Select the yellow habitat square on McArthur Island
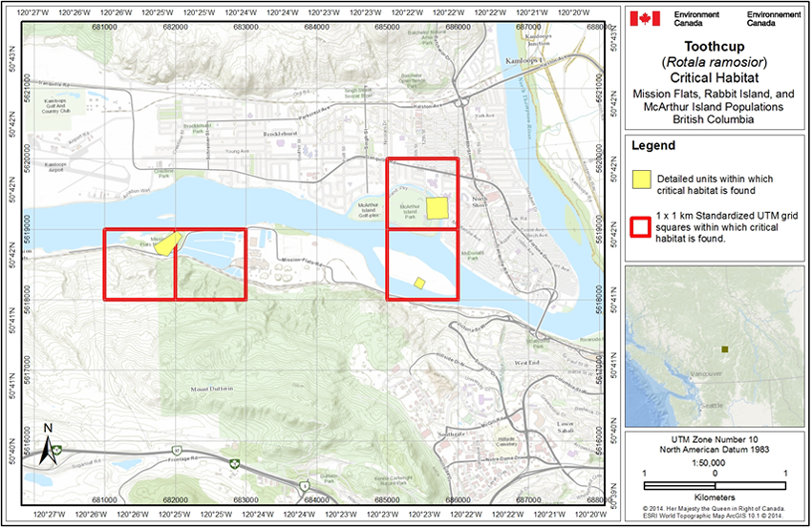The image size is (812, 528). (438, 208)
